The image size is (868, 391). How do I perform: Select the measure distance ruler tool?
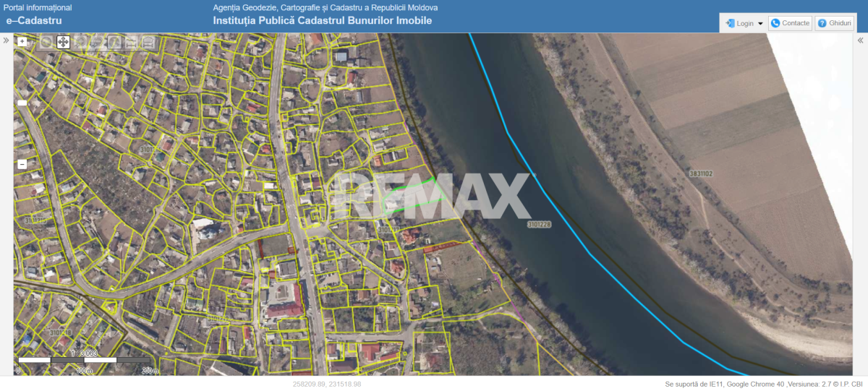pyautogui.click(x=131, y=42)
